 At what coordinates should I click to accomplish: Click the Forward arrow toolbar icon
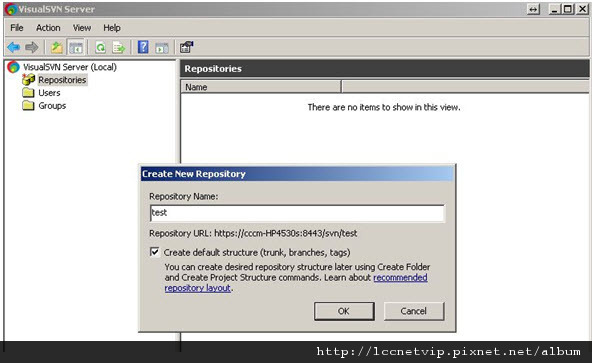pos(32,47)
